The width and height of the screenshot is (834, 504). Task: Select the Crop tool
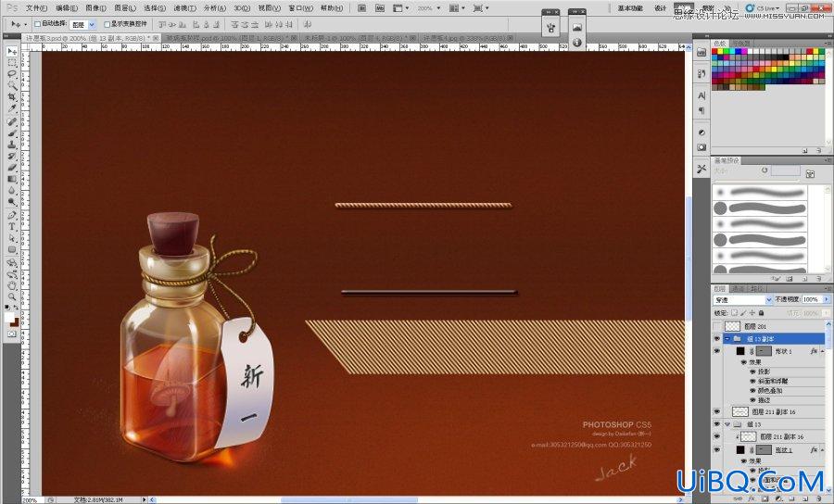tap(12, 96)
